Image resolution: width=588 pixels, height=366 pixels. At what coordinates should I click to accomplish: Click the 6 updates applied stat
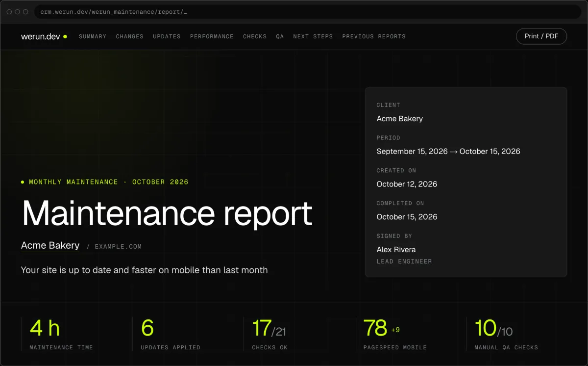(x=147, y=328)
